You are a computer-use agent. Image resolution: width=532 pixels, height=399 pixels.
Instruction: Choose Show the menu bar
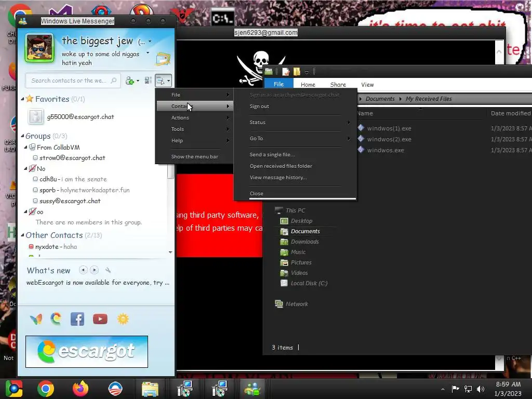coord(194,157)
